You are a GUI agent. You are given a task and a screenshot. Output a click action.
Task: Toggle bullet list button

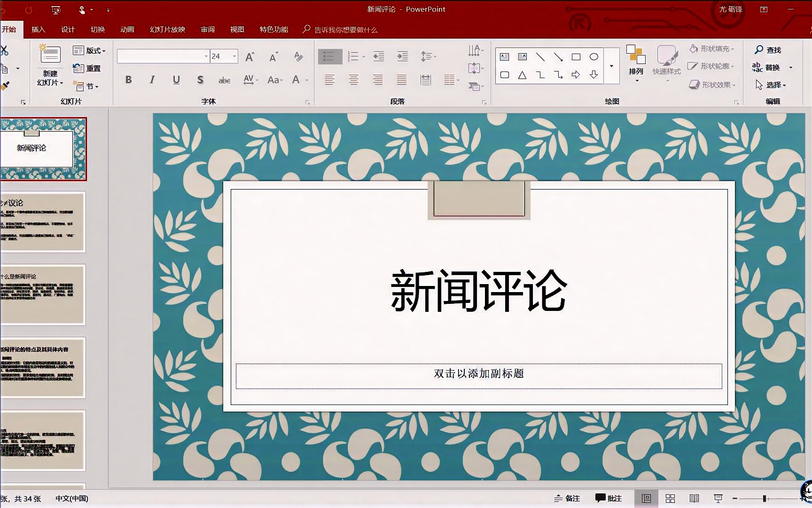[x=330, y=57]
